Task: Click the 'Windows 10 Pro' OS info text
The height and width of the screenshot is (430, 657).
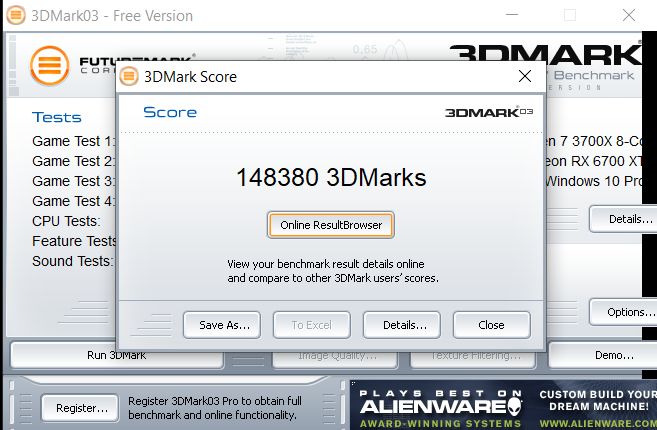Action: [x=594, y=181]
